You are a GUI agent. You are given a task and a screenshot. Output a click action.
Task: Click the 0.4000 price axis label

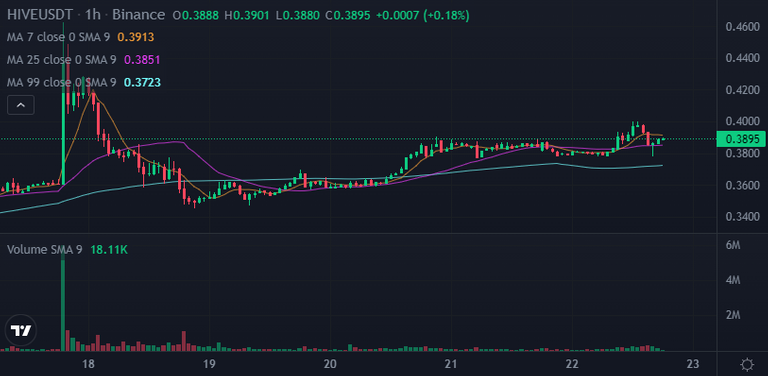point(742,121)
